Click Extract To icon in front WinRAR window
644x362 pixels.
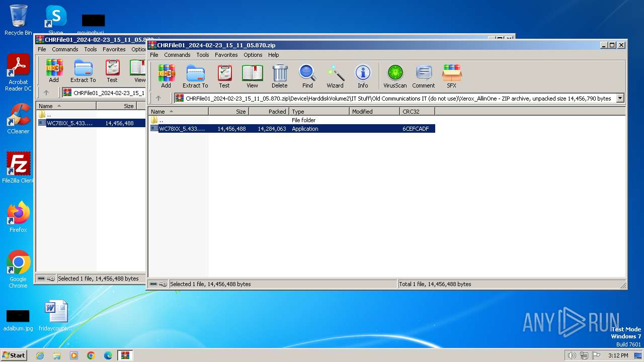(x=195, y=76)
